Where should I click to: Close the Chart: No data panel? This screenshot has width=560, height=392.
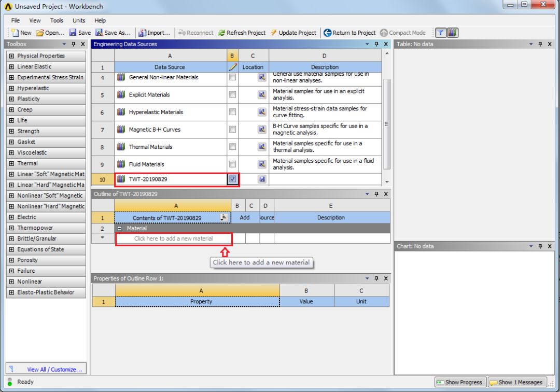pos(550,246)
